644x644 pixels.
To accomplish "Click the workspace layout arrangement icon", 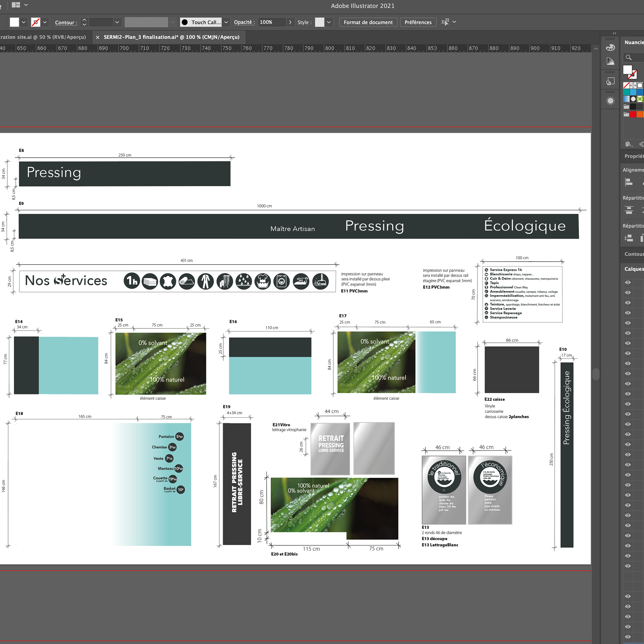I will point(16,5).
